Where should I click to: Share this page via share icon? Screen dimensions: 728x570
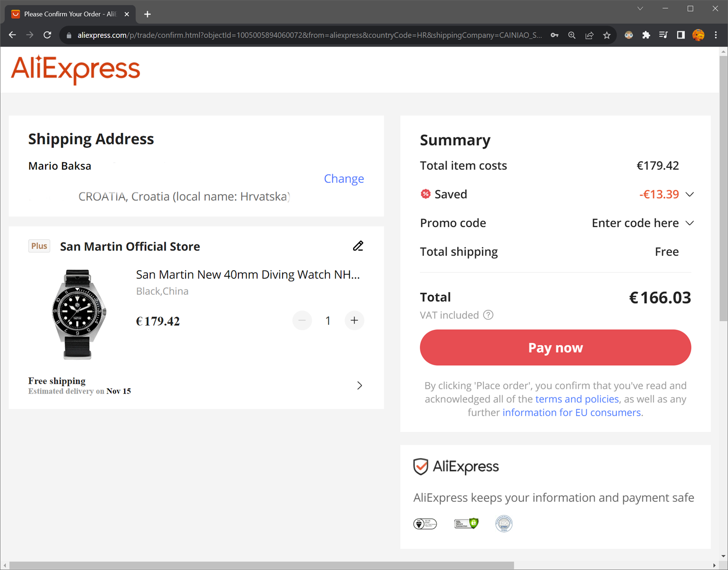pos(589,35)
